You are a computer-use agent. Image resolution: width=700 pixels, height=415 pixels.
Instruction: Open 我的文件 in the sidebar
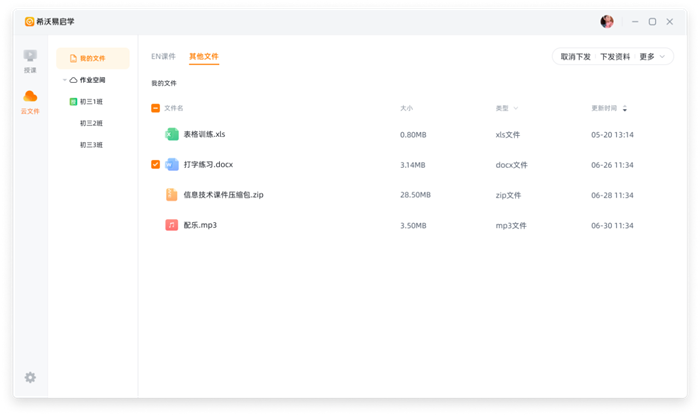click(92, 58)
